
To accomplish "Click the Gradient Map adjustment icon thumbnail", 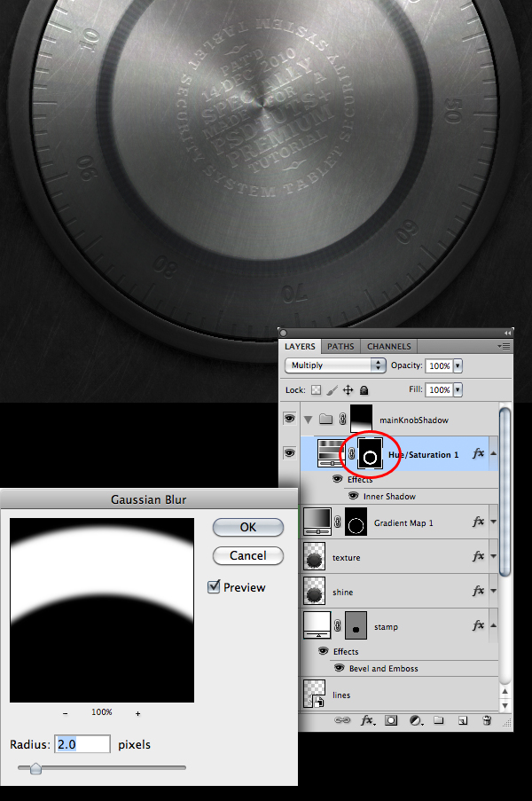I will 317,522.
